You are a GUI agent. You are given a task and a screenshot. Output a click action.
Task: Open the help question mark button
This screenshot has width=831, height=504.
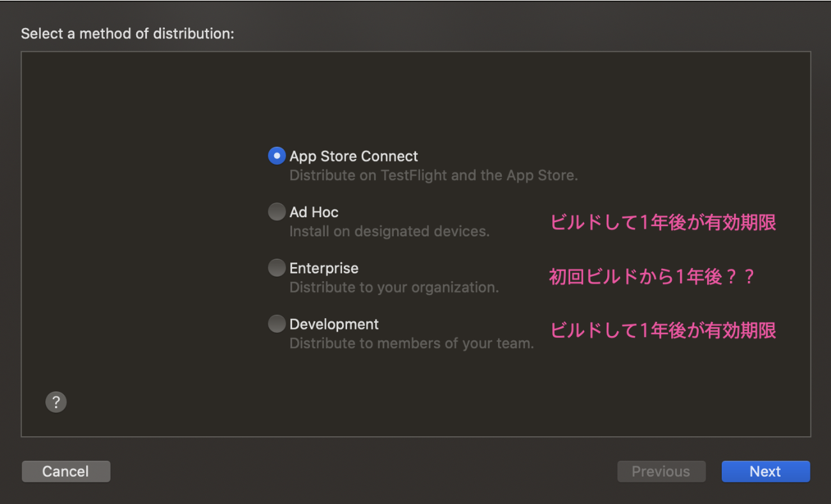[x=56, y=402]
